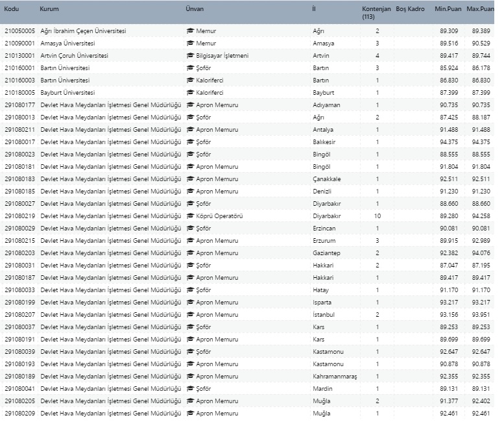This screenshot has height=422, width=504.
Task: Select cap icon in Ağrı İbrahim Çeçen row
Action: click(190, 31)
